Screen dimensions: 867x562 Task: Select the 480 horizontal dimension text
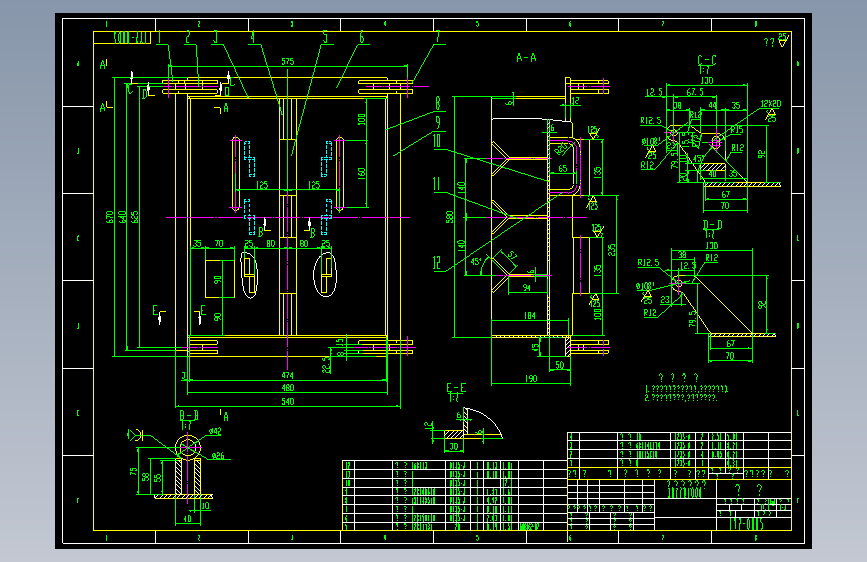tap(288, 388)
